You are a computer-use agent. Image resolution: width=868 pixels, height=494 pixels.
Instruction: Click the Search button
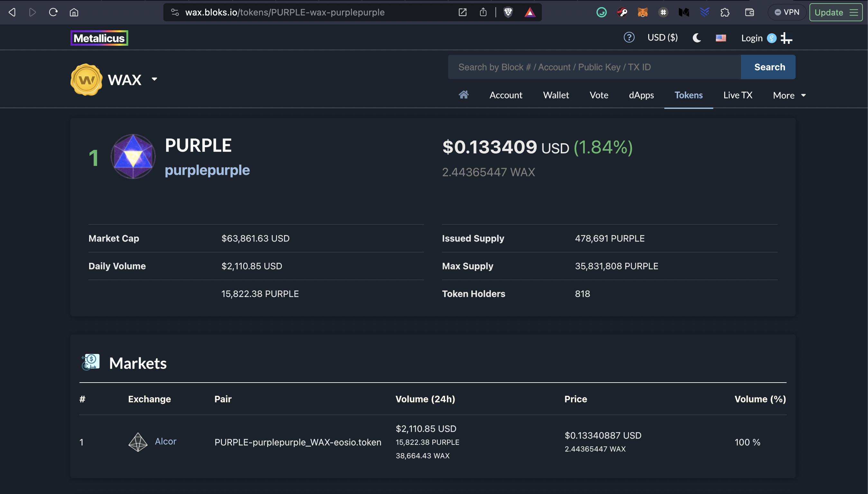[x=768, y=67]
